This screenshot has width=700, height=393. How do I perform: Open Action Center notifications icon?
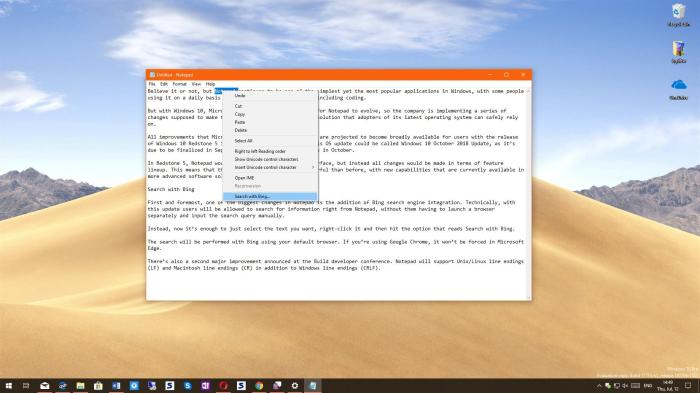688,386
